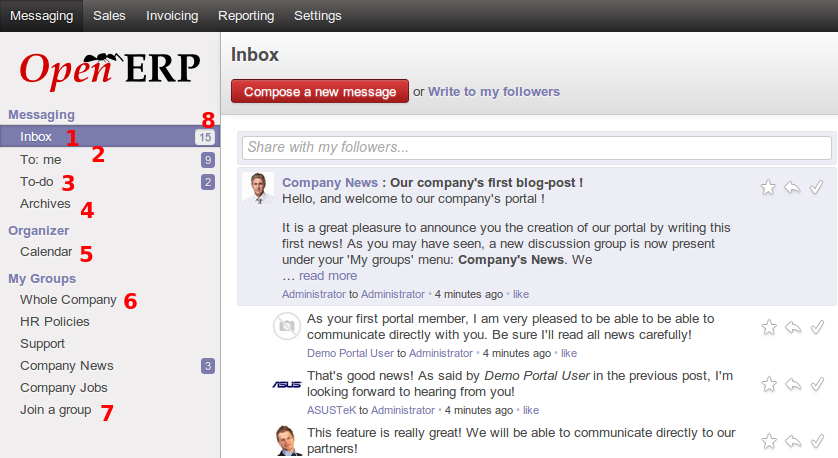The image size is (838, 458).
Task: Open Archives in the sidebar
Action: (x=45, y=204)
